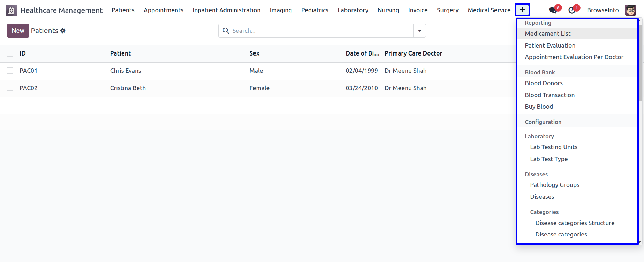This screenshot has width=644, height=262.
Task: Select Blood Donors entry
Action: pos(577,83)
